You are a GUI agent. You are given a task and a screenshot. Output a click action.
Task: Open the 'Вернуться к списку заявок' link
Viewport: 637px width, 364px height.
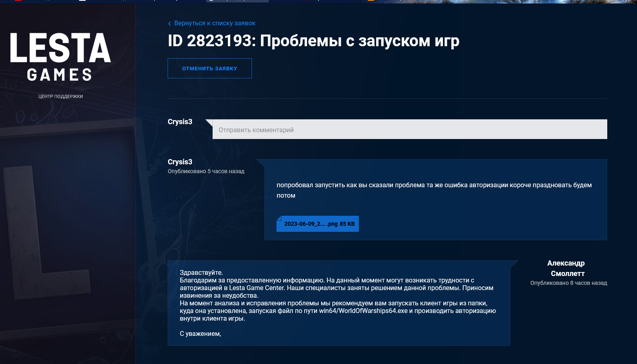(x=215, y=23)
